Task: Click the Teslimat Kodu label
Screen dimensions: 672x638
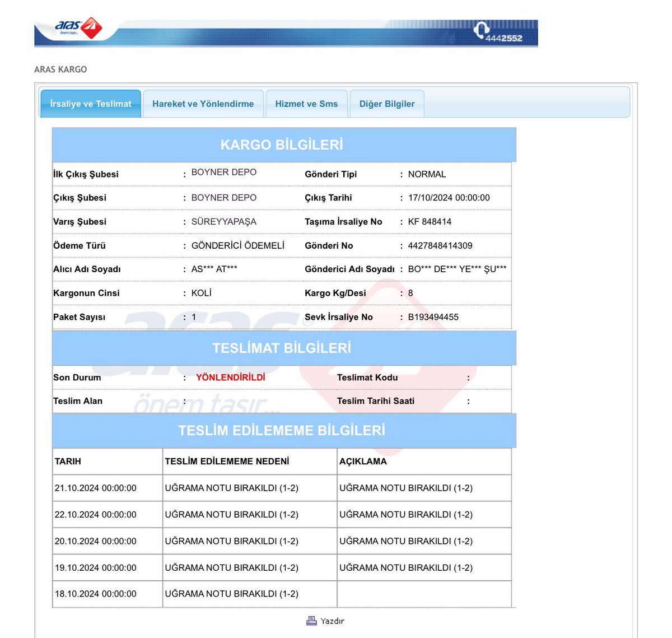Action: coord(367,378)
